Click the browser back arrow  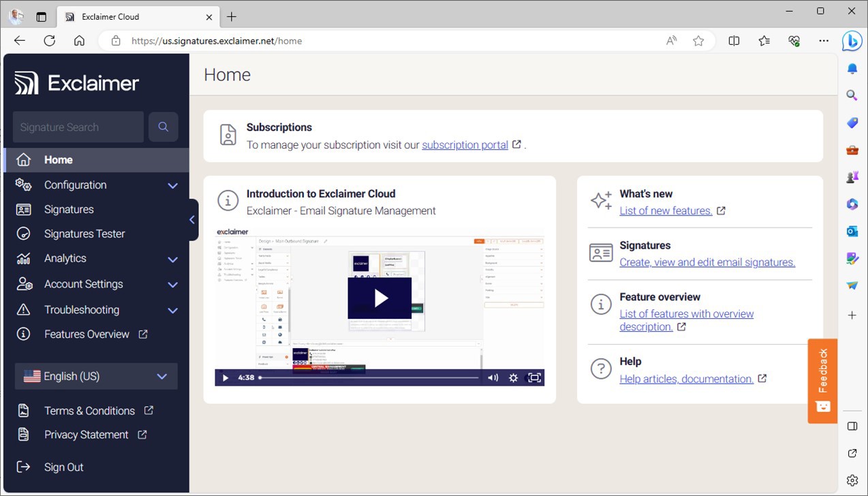[x=20, y=41]
